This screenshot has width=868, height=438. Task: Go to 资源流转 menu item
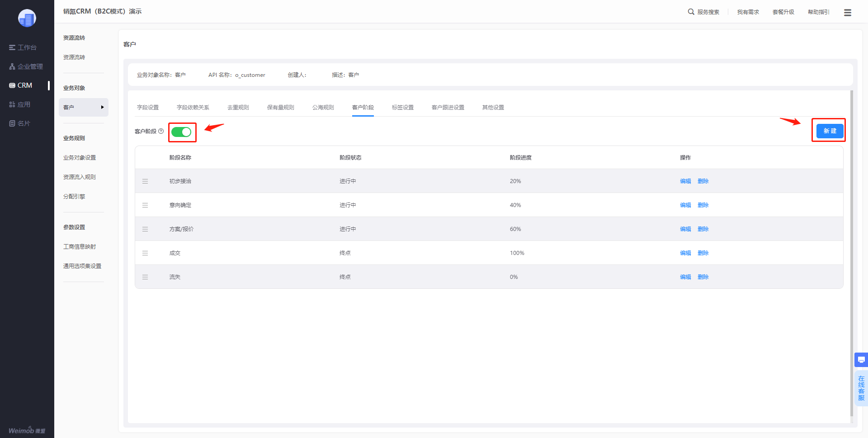(74, 57)
